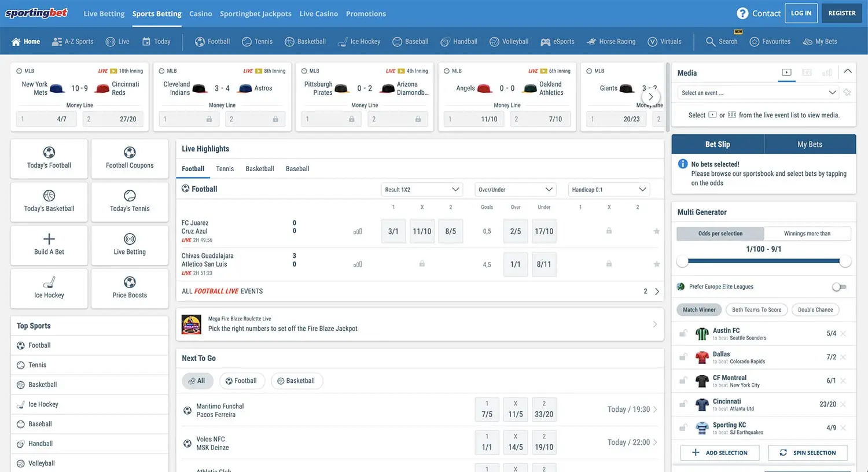The width and height of the screenshot is (868, 472).
Task: Open Favourites star icon in navigation
Action: (755, 42)
